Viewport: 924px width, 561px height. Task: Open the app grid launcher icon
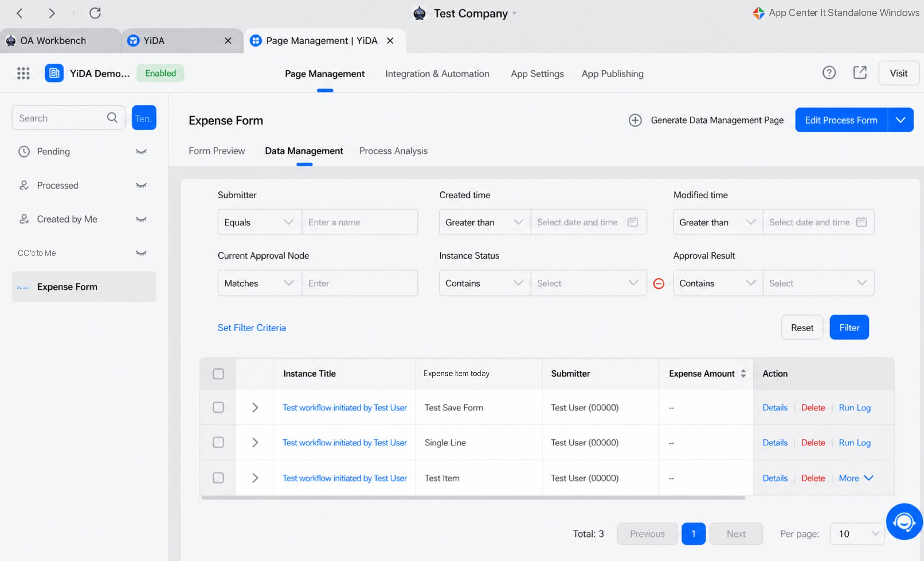pos(23,73)
